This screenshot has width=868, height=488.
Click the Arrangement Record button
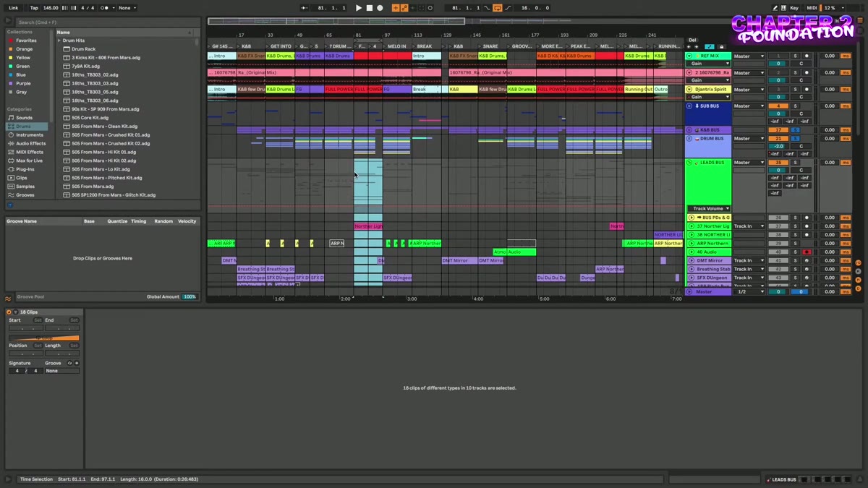pos(380,8)
